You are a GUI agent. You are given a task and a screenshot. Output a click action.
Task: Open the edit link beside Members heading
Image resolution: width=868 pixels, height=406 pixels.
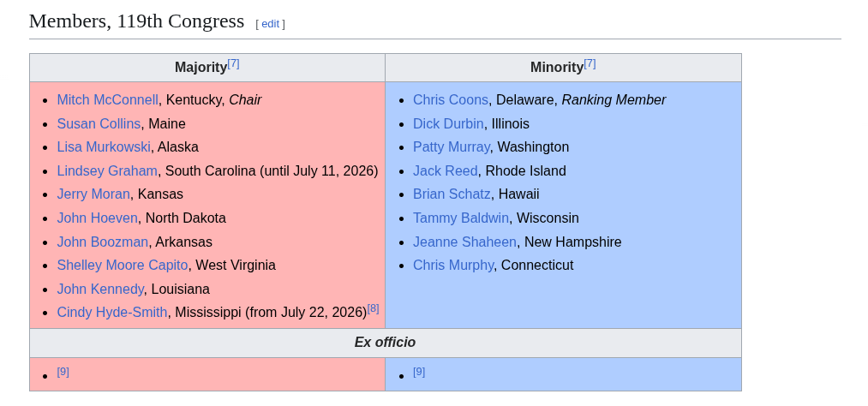click(270, 24)
